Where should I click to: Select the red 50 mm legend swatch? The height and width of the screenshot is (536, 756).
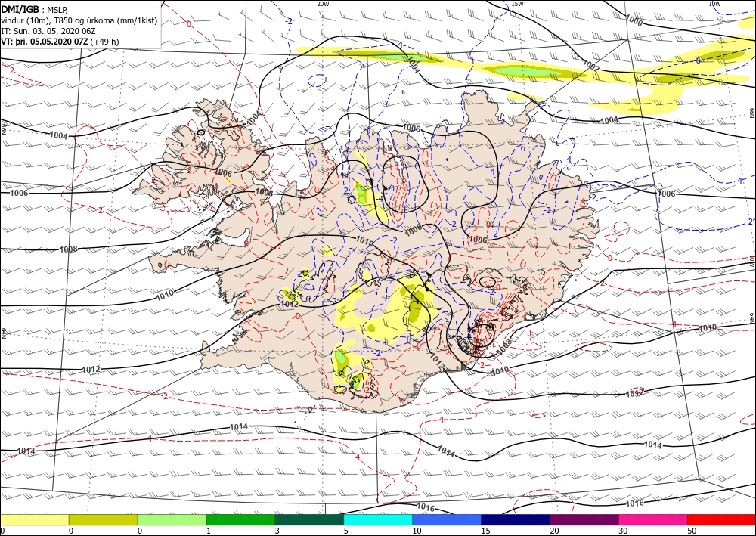coord(722,519)
